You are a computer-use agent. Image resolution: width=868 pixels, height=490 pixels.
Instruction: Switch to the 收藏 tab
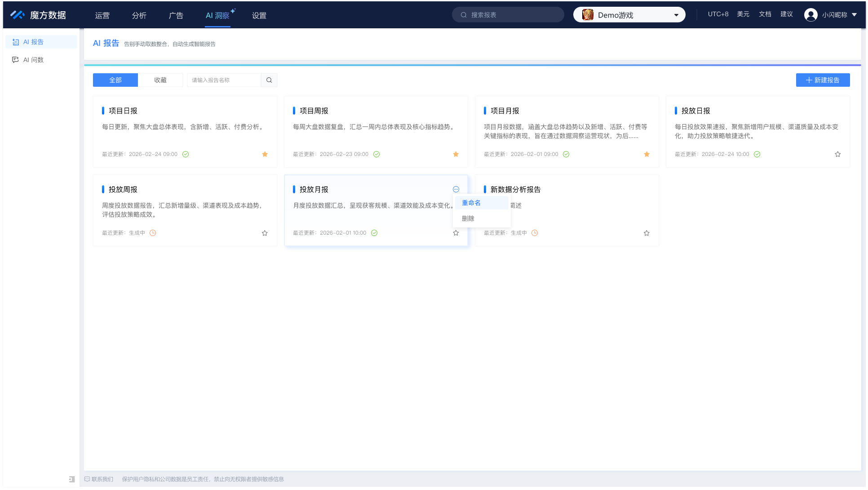point(160,80)
